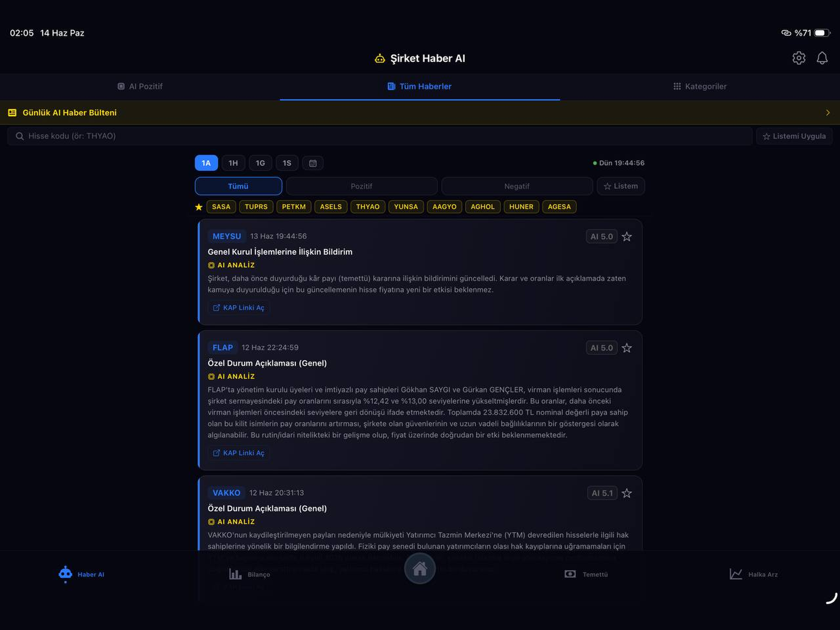
Task: Select TUPRS ticker chip
Action: (256, 207)
